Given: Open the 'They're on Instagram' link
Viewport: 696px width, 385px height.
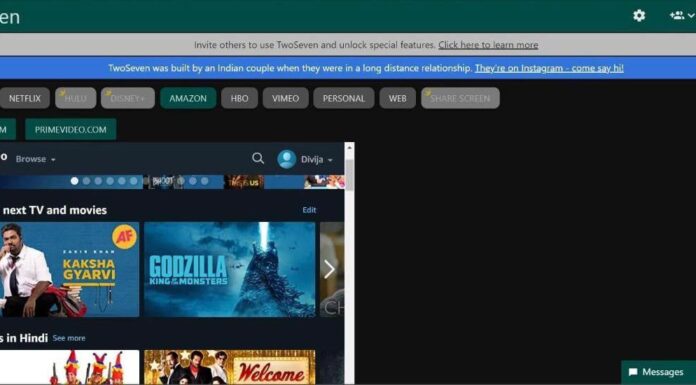Looking at the screenshot, I should (x=549, y=68).
